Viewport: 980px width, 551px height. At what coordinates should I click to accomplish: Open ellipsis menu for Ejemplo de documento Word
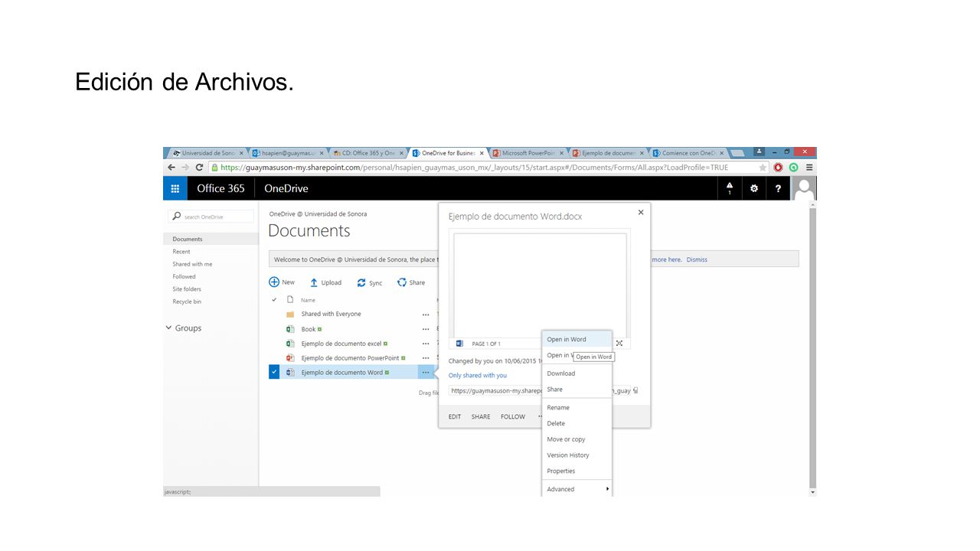[426, 373]
